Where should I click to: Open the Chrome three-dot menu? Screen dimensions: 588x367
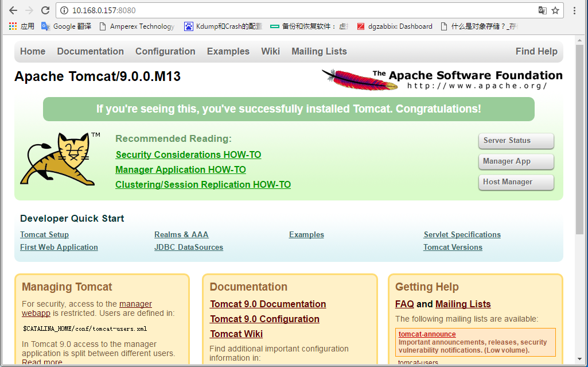point(575,10)
